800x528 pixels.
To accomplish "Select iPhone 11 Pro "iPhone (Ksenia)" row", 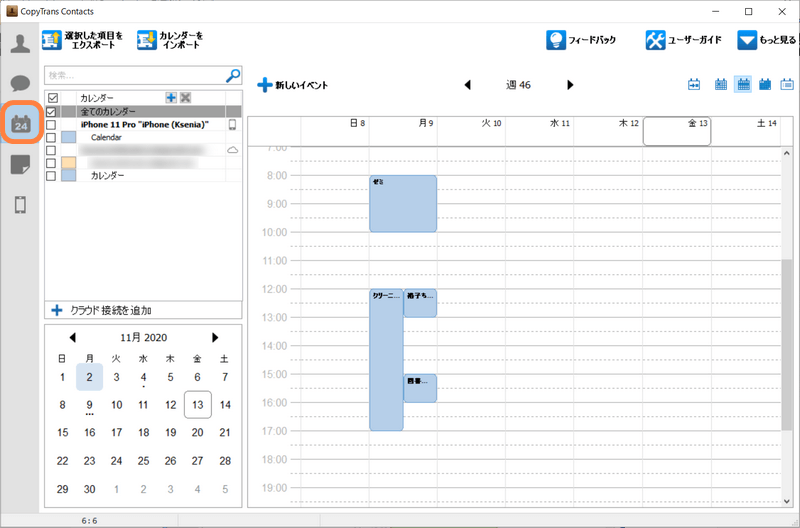I will coord(143,124).
